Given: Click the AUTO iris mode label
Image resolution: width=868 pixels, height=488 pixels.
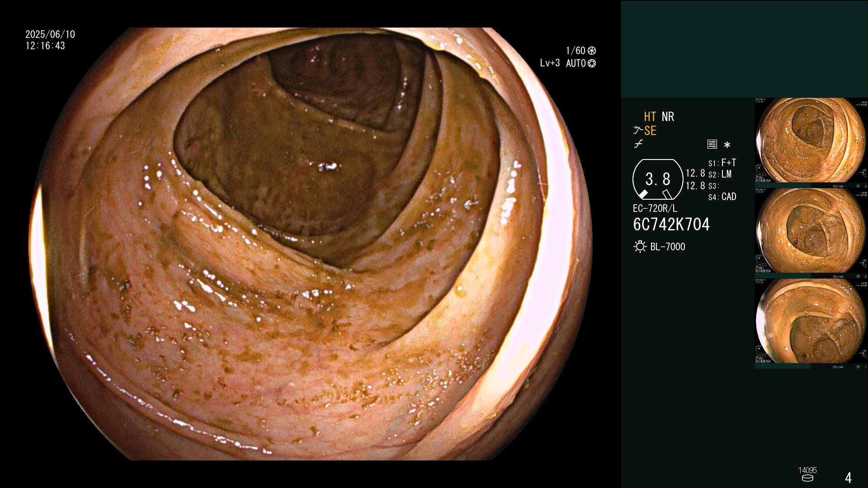Looking at the screenshot, I should [576, 63].
